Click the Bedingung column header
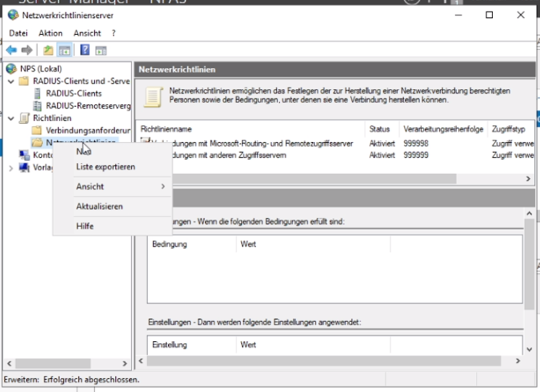 click(x=192, y=244)
